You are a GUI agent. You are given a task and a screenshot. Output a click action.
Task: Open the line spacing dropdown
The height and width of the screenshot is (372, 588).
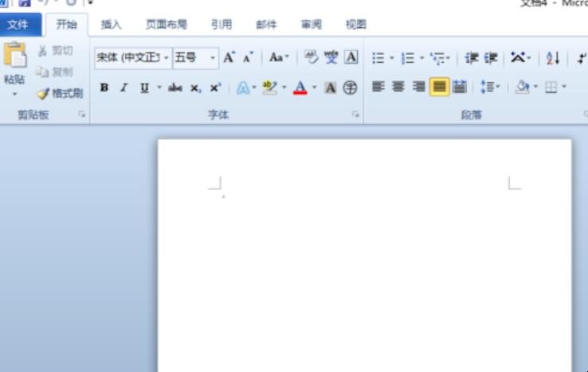click(x=489, y=88)
